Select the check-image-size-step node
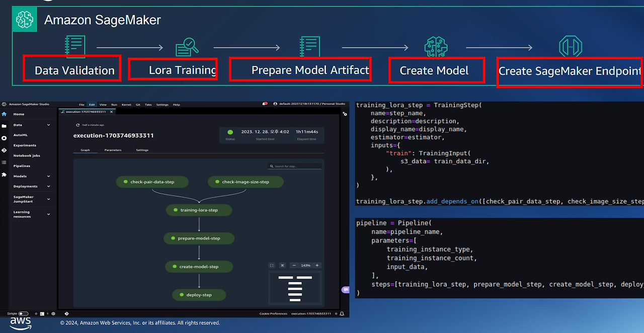 246,182
